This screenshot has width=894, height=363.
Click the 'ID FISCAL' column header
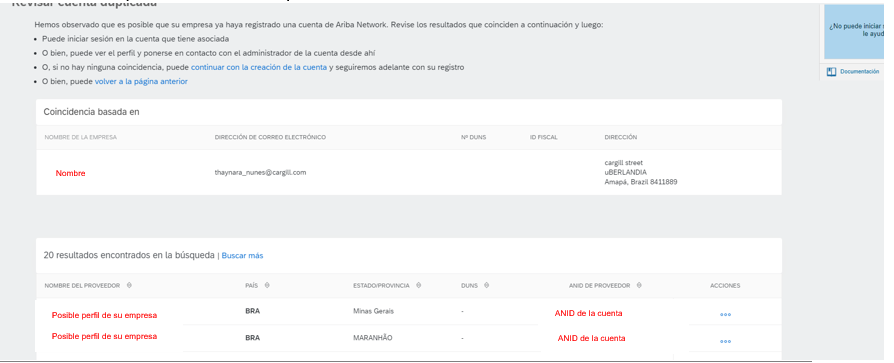click(543, 137)
